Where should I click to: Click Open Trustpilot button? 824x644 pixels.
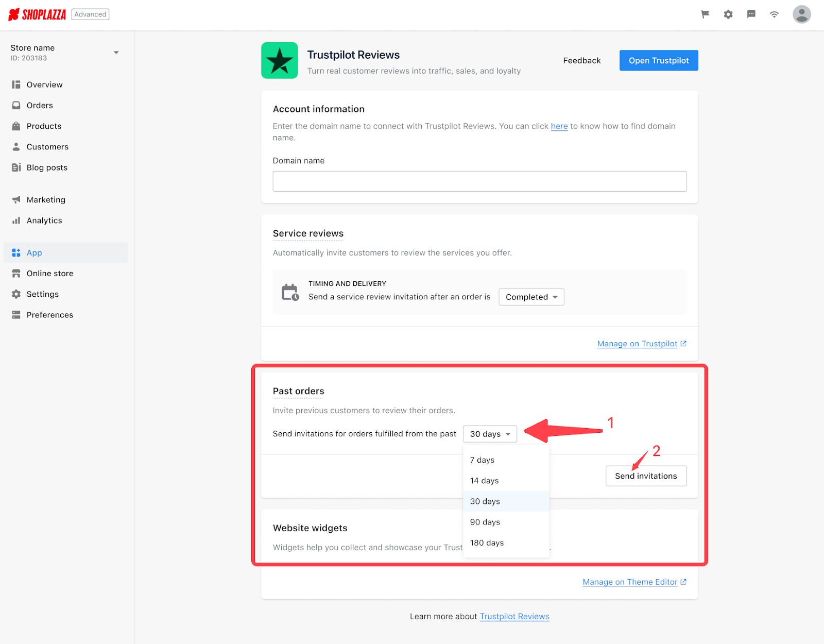point(659,60)
